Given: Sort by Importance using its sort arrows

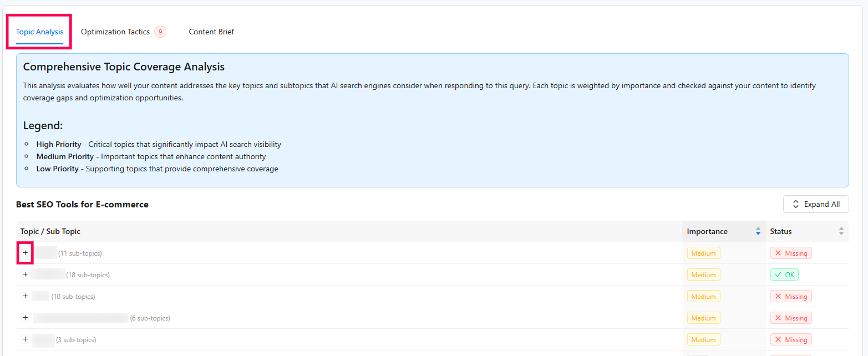Looking at the screenshot, I should pyautogui.click(x=758, y=231).
